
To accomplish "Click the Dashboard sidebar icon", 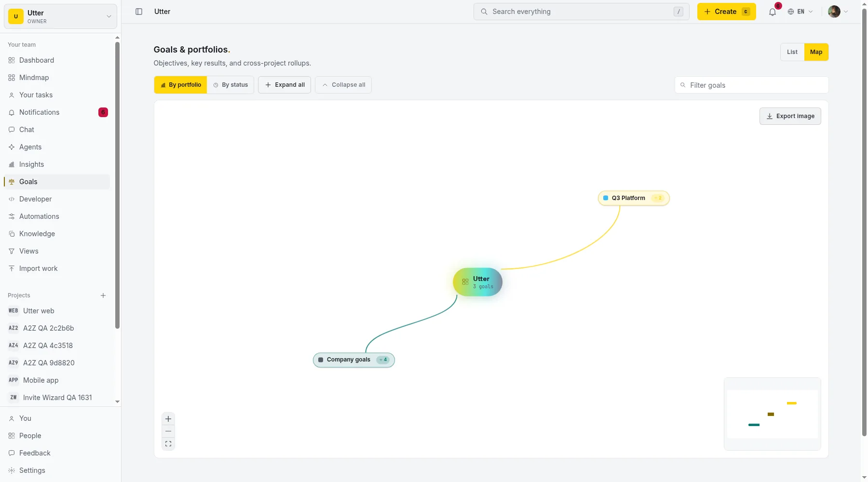I will (12, 60).
